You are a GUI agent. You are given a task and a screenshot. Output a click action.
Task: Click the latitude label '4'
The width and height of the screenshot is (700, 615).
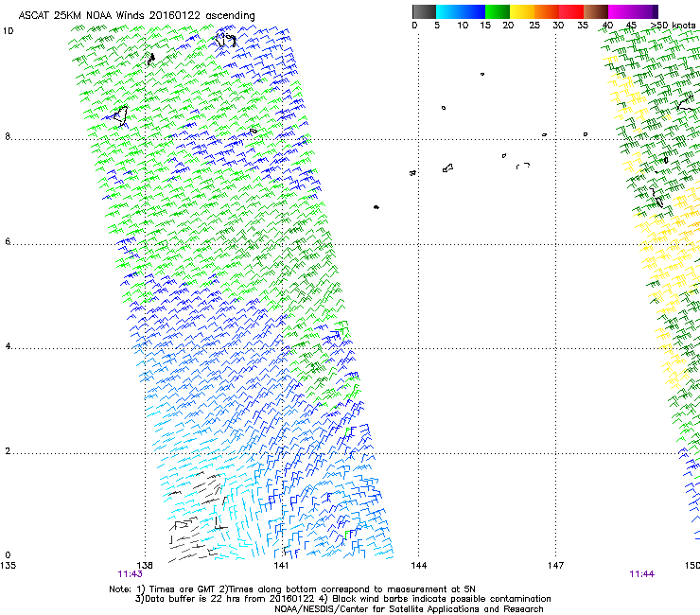pyautogui.click(x=8, y=346)
